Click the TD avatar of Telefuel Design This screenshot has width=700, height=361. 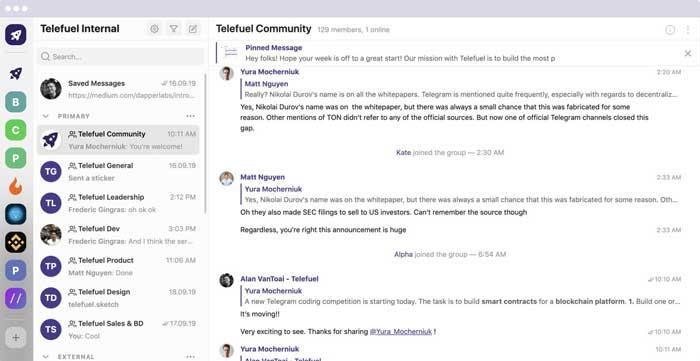point(51,298)
